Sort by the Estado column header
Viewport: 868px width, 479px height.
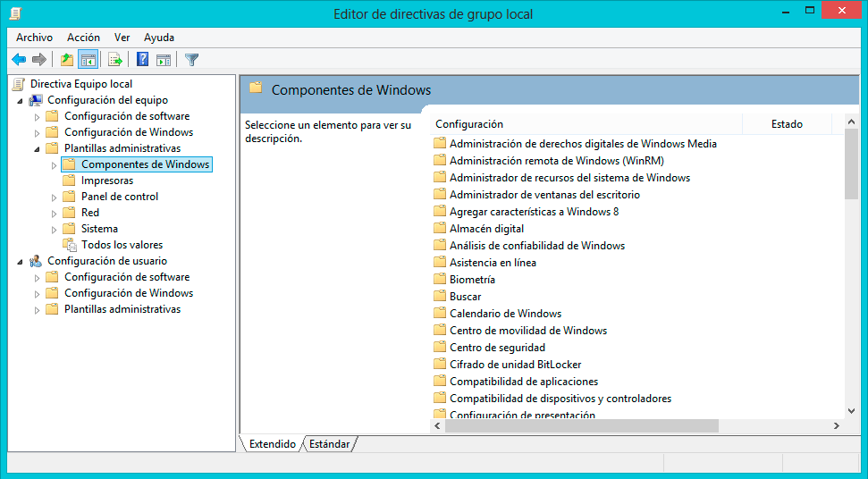click(x=787, y=124)
